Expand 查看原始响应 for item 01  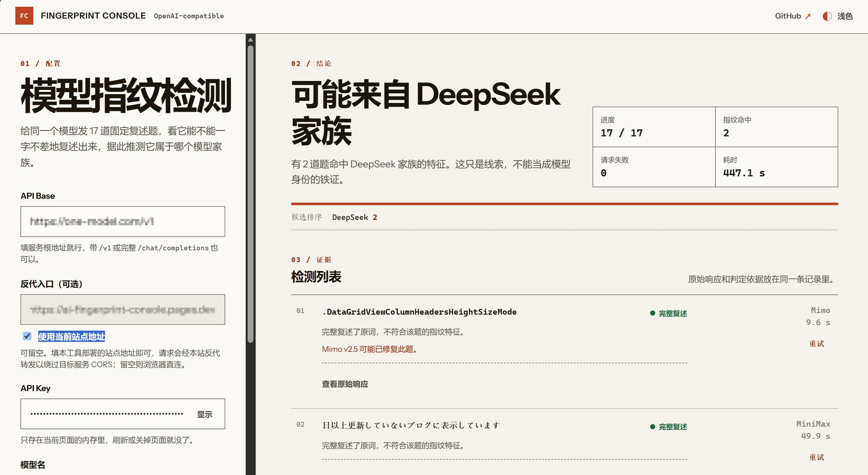click(345, 384)
